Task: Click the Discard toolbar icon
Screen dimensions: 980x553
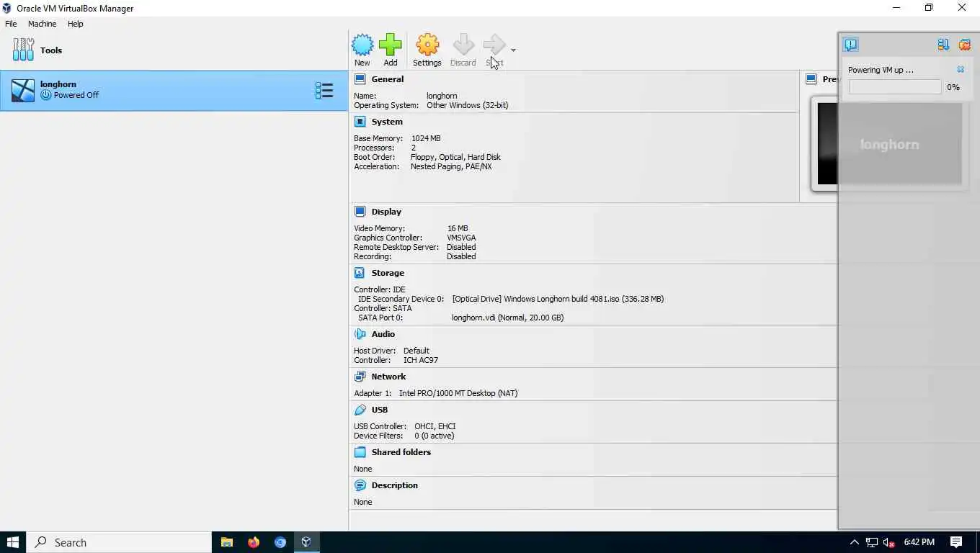Action: click(x=463, y=45)
